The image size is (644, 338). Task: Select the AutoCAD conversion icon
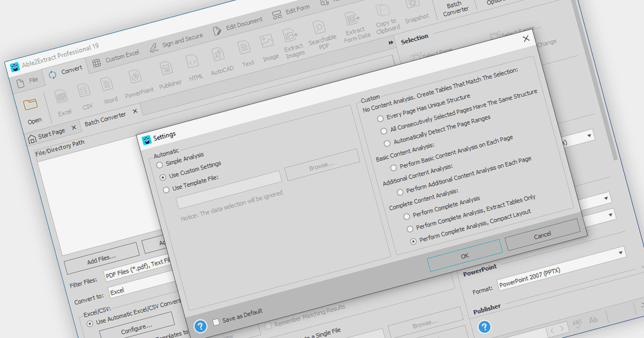tap(218, 55)
